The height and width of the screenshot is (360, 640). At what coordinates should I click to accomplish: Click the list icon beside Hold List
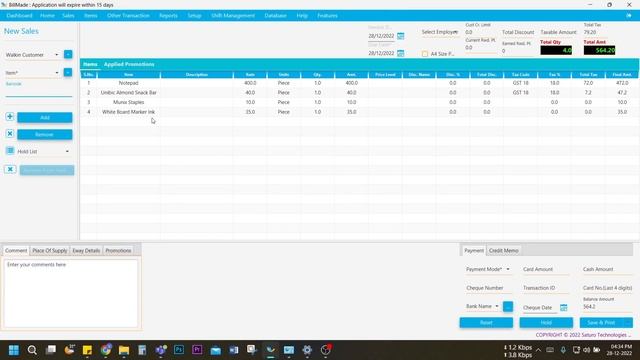point(10,151)
